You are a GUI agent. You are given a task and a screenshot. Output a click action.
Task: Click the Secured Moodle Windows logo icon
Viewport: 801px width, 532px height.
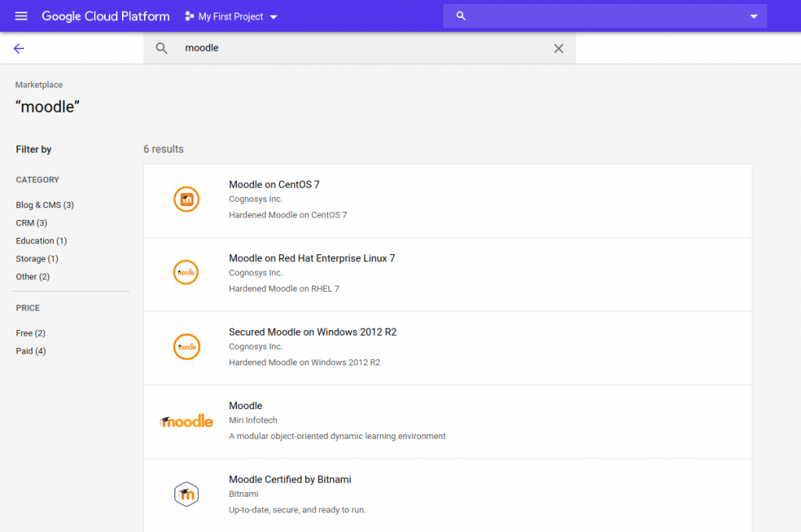pos(186,347)
